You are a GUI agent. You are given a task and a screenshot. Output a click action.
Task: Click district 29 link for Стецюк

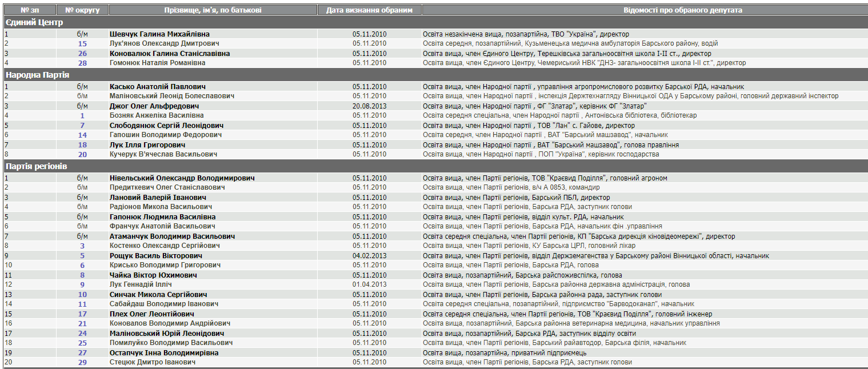82,363
